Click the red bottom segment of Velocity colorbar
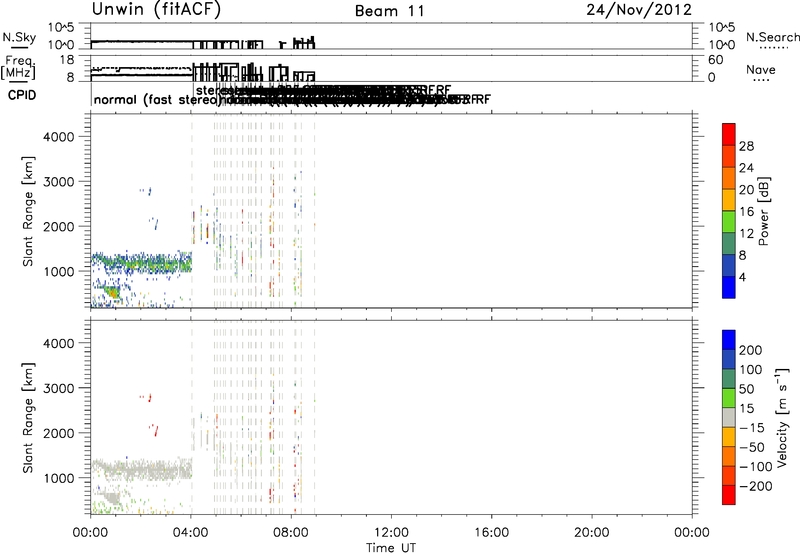The image size is (800, 554). 729,495
